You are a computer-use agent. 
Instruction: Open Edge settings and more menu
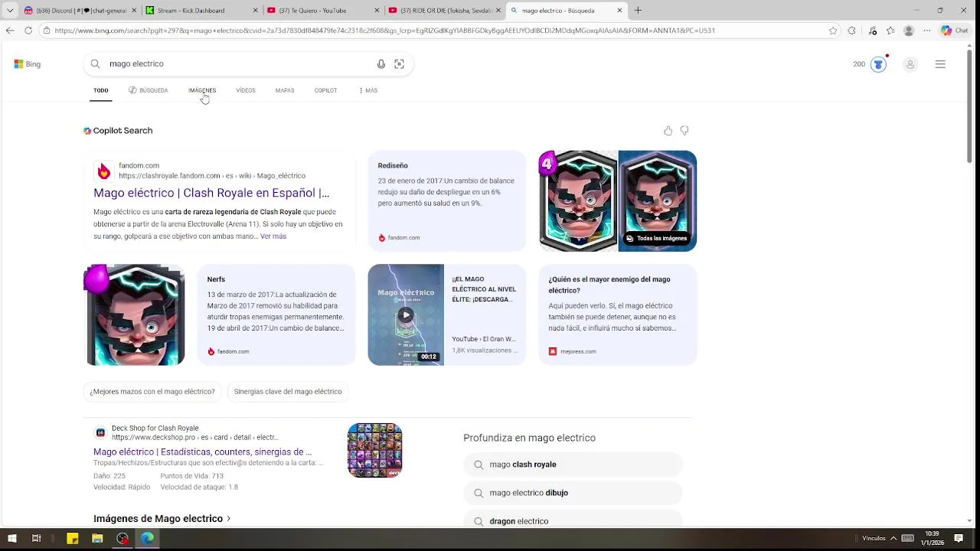[927, 31]
